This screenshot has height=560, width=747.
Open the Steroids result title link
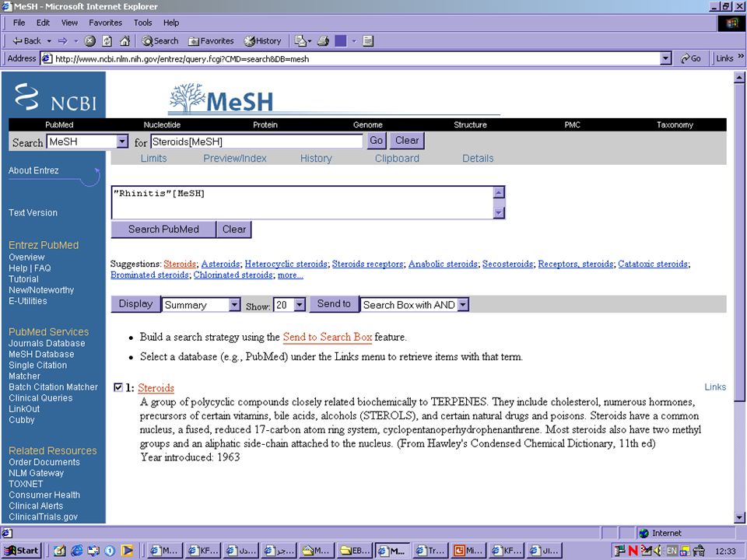pos(156,387)
